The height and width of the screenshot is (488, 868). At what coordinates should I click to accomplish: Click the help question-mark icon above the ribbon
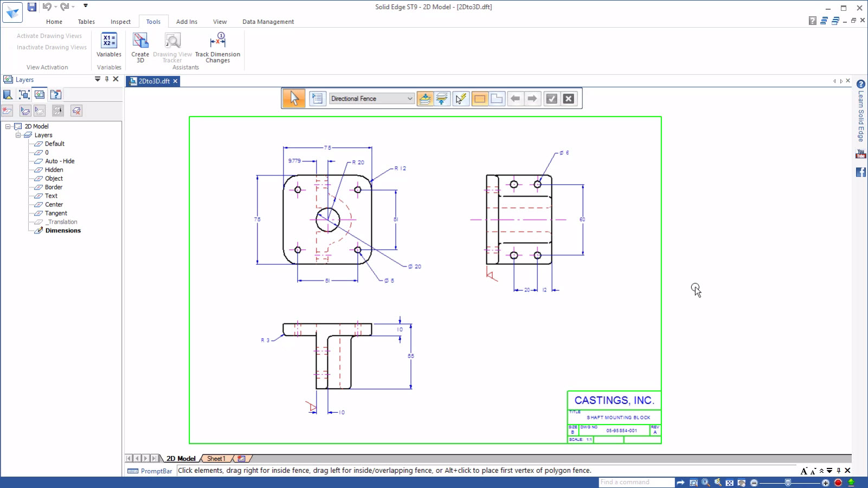point(812,20)
